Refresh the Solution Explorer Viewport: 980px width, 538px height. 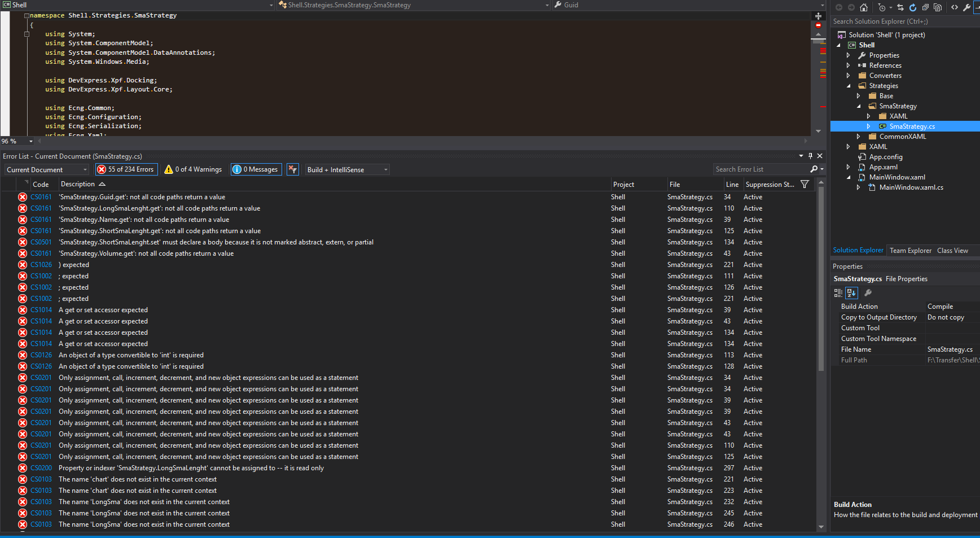[913, 7]
